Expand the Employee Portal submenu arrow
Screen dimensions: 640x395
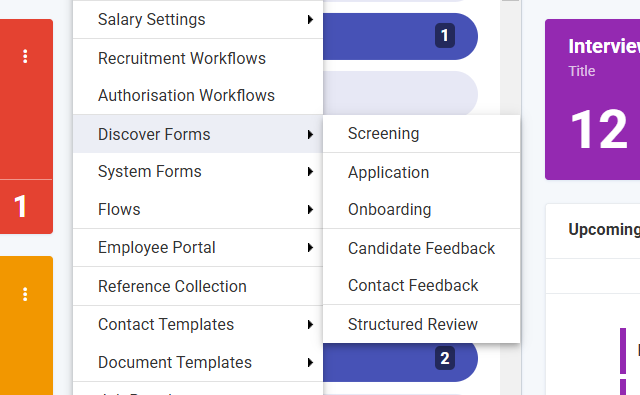click(310, 247)
